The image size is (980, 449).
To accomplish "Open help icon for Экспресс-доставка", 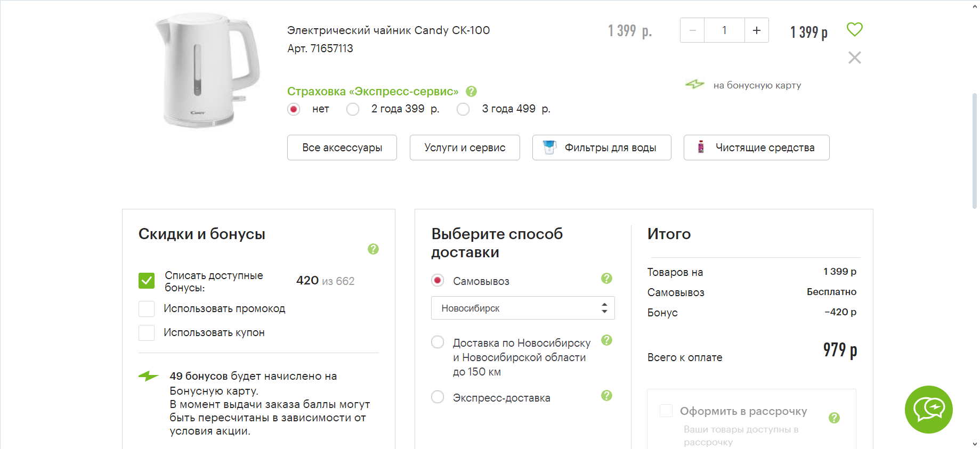I will (606, 395).
